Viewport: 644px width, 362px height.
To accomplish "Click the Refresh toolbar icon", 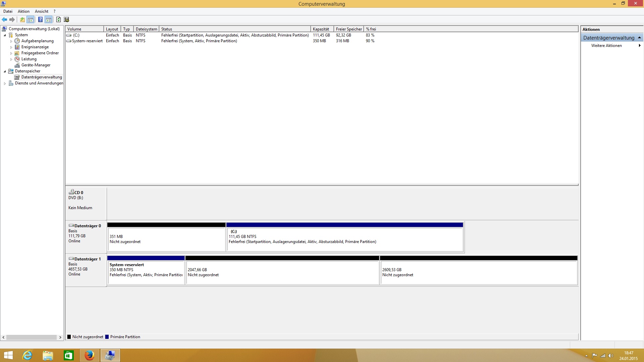I will coord(58,19).
